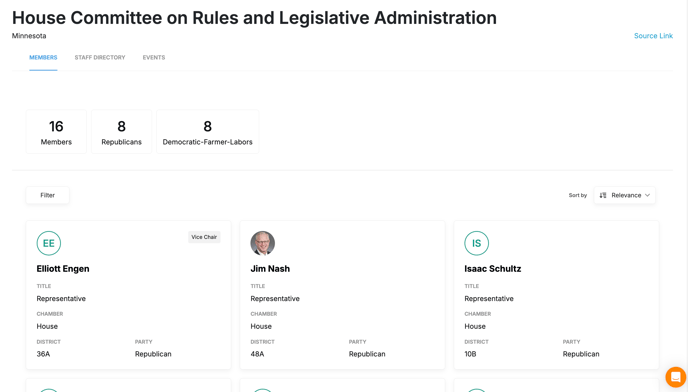Click district value 48A

[x=257, y=354]
